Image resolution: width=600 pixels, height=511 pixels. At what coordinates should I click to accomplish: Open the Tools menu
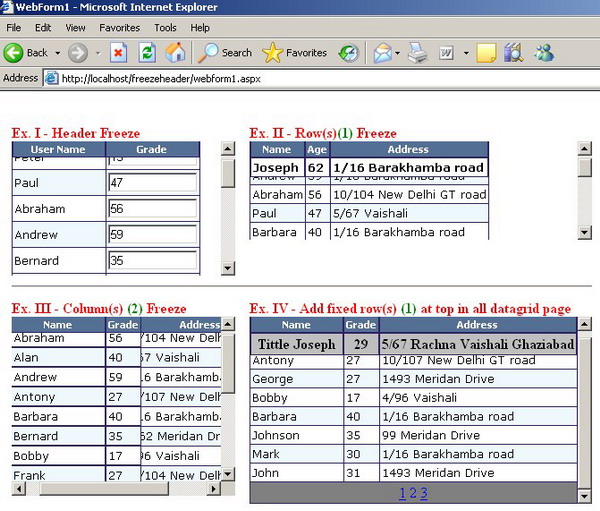(x=165, y=28)
